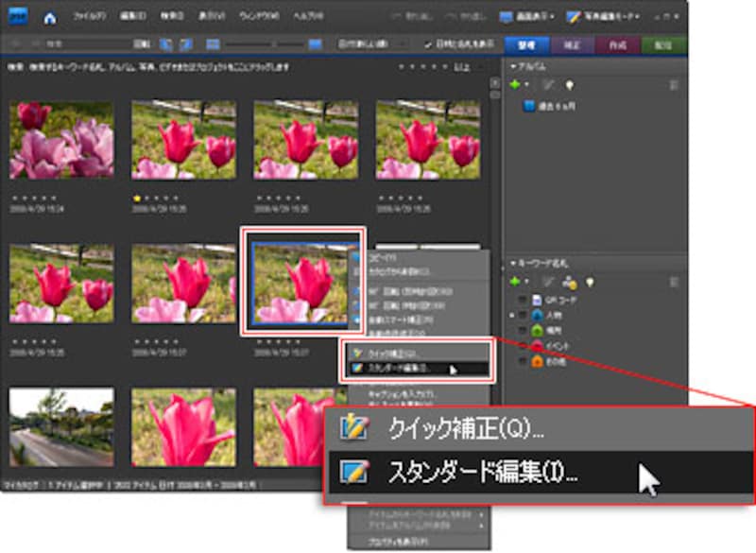Viewport: 756px width, 553px height.
Task: Click the small thumbnail size icon
Action: (x=214, y=44)
